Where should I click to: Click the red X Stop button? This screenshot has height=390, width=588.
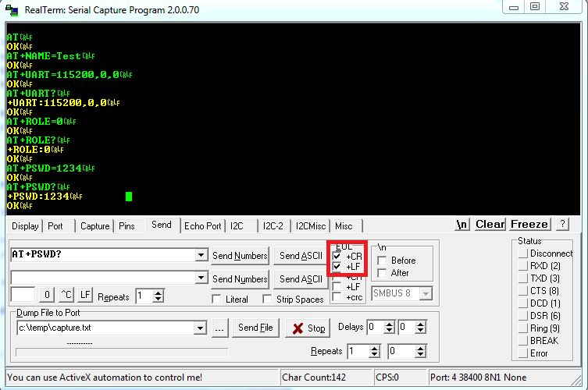click(308, 328)
